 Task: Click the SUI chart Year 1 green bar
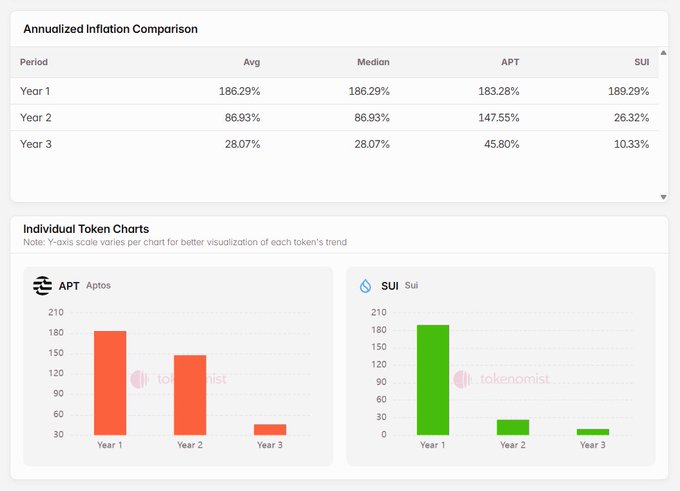433,380
